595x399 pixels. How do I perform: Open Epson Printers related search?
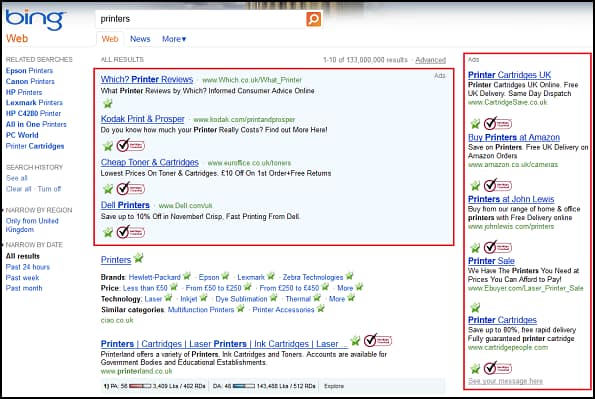tap(29, 71)
